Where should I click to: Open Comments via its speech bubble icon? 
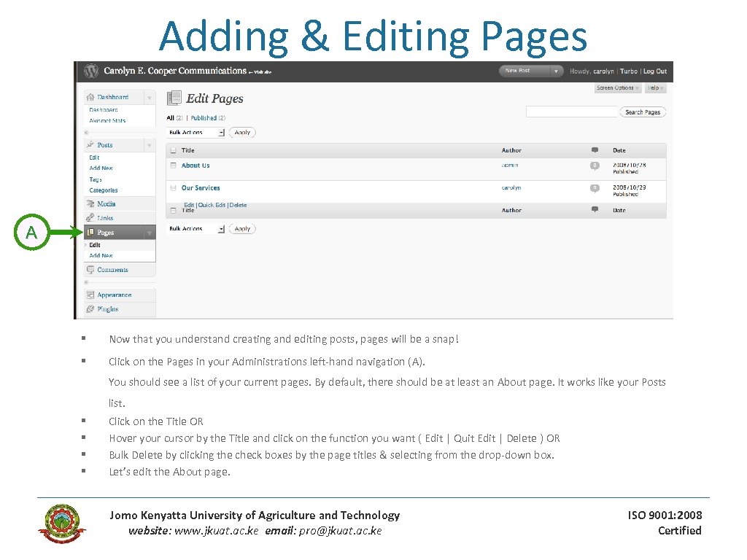(x=90, y=270)
